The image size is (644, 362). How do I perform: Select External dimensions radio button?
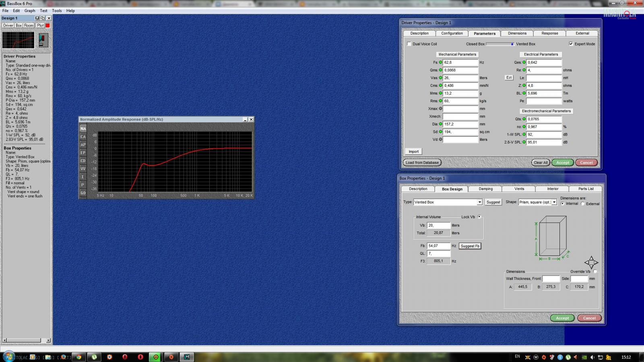coord(582,204)
